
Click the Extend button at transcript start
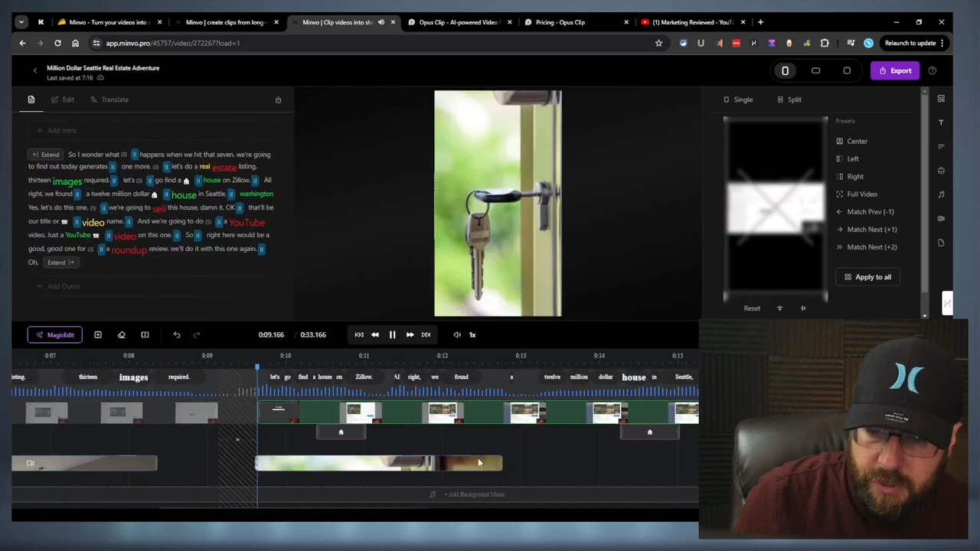pyautogui.click(x=45, y=155)
